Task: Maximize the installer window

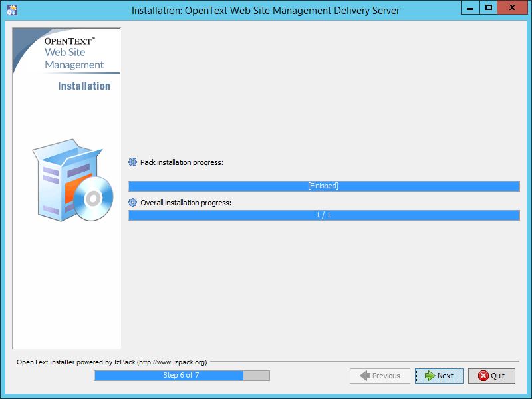Action: point(489,7)
